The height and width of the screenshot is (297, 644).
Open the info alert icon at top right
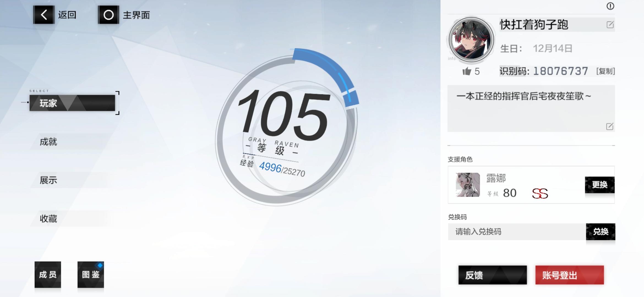click(x=610, y=6)
